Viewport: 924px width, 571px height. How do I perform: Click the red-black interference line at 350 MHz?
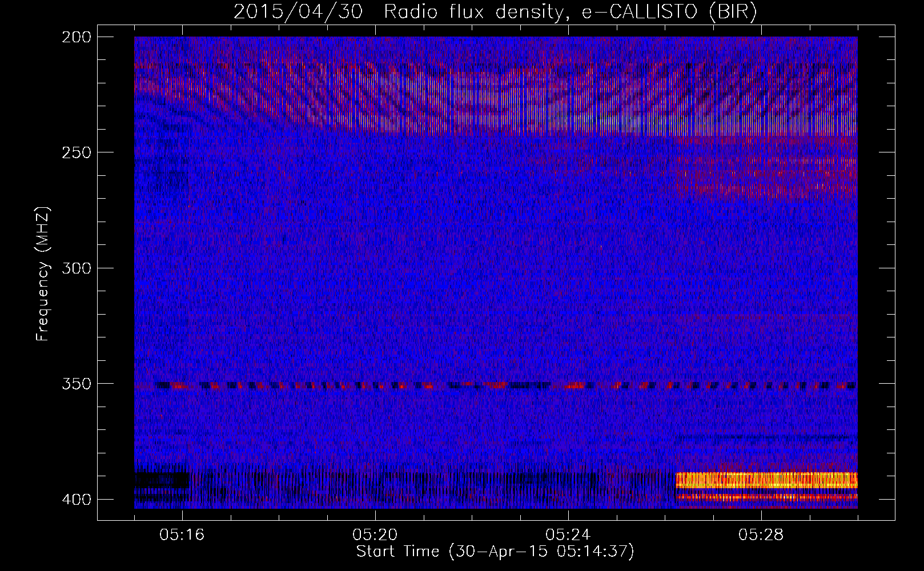496,385
